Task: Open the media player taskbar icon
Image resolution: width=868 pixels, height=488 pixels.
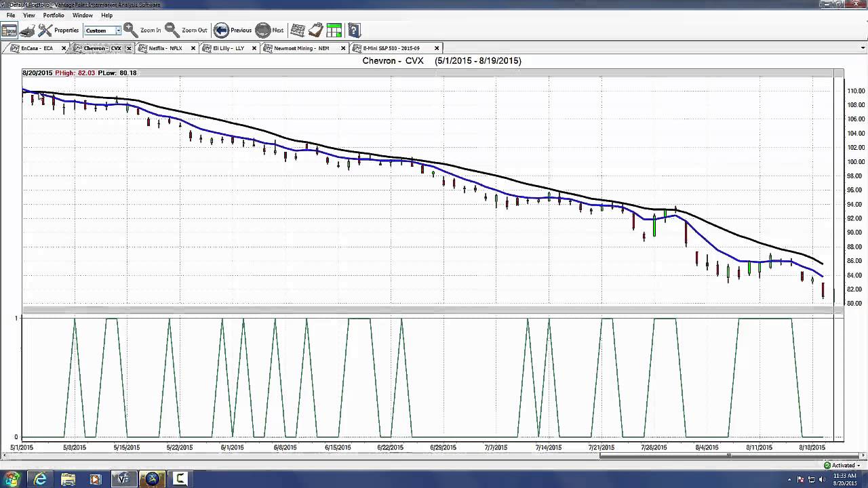Action: pos(96,479)
